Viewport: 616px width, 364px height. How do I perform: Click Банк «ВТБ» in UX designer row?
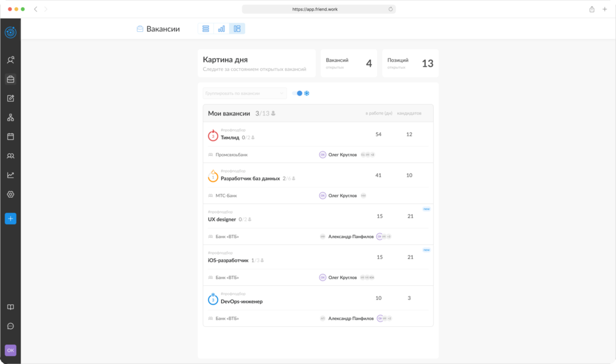pos(227,236)
